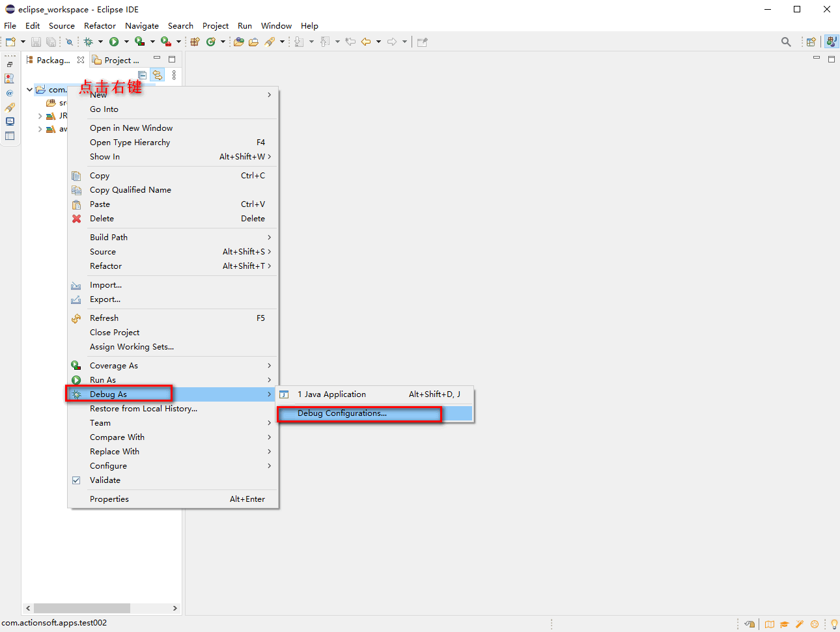The height and width of the screenshot is (632, 840).
Task: Click the Debug bug icon in toolbar
Action: coord(89,42)
